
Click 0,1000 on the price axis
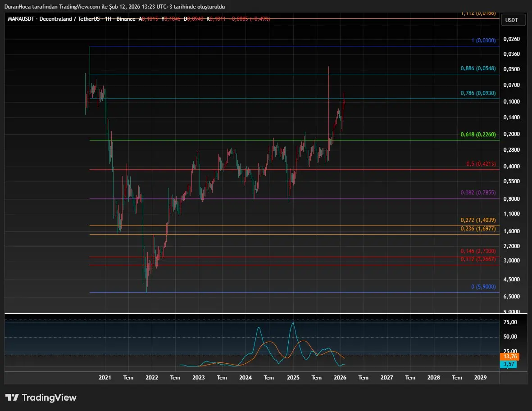511,102
